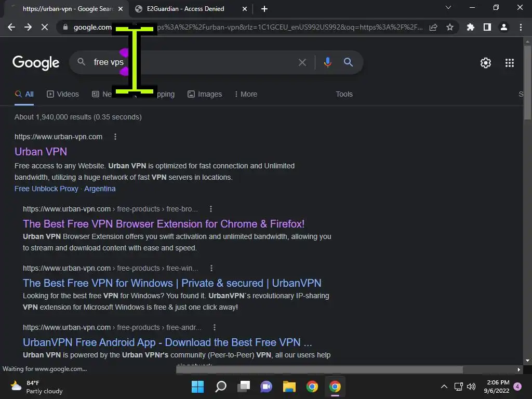
Task: Open Chrome's three-dot menu
Action: click(x=521, y=27)
